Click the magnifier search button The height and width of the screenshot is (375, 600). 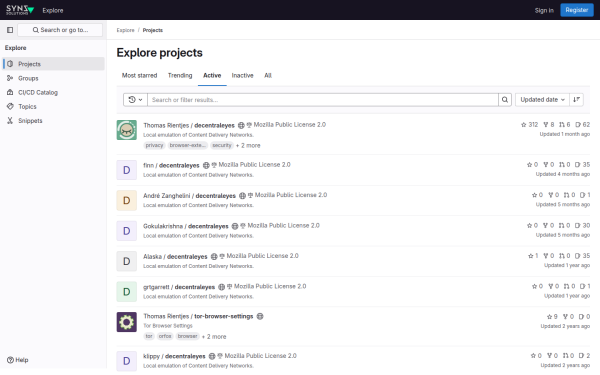tap(505, 99)
